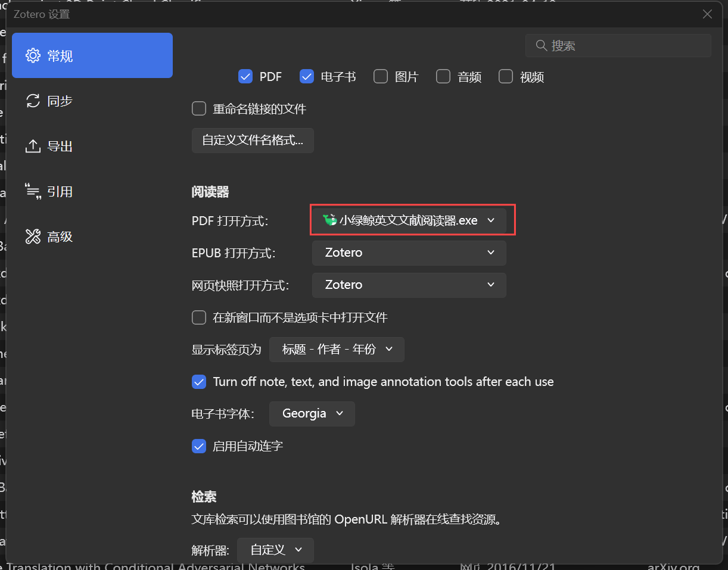The image size is (728, 570).
Task: Switch to the 同步 settings pane
Action: (x=92, y=101)
